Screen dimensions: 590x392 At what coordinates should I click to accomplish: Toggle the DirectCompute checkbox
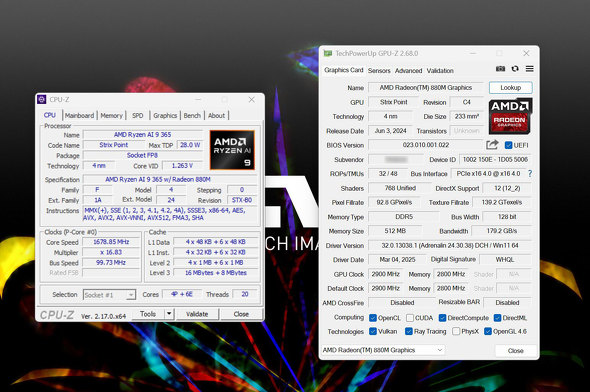coord(442,318)
